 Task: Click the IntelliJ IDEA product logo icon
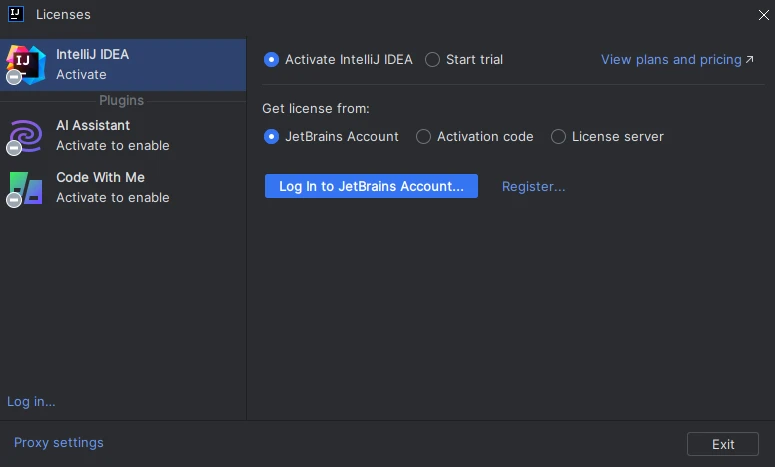pos(26,64)
